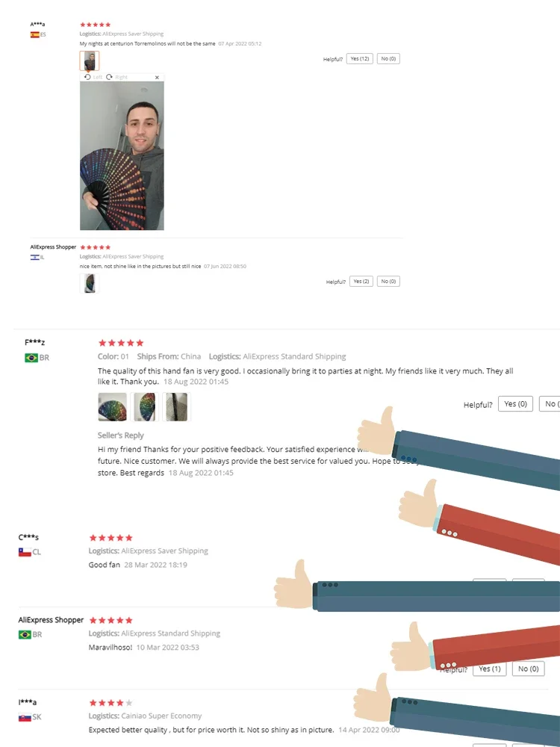Open the first fan photo in F***z's review
The height and width of the screenshot is (747, 560).
click(x=113, y=407)
